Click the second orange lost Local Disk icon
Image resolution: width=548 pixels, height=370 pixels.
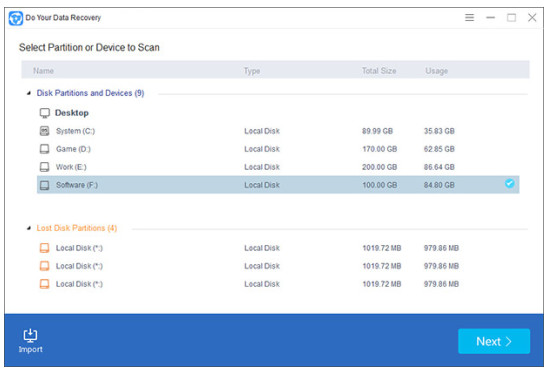click(44, 266)
